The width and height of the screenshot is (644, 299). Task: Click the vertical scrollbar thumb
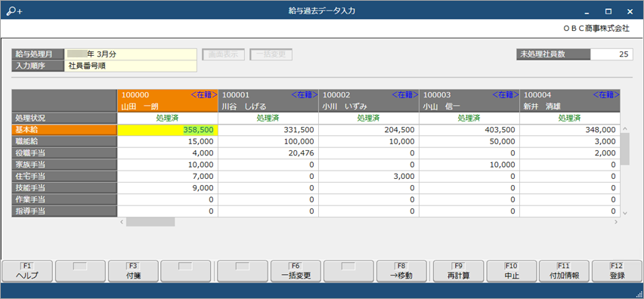[x=625, y=149]
